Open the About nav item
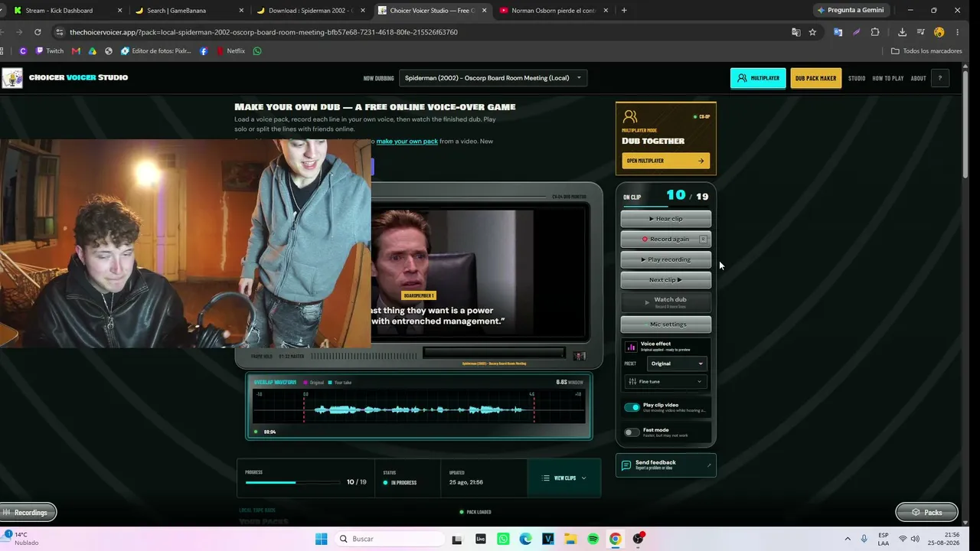Viewport: 980px width, 551px height. click(x=918, y=78)
